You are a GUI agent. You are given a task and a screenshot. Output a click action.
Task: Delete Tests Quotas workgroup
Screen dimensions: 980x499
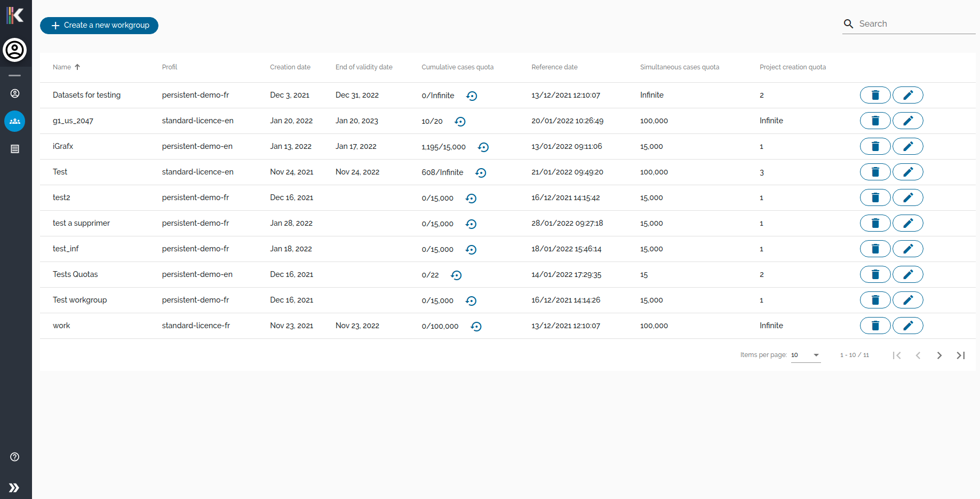click(875, 274)
